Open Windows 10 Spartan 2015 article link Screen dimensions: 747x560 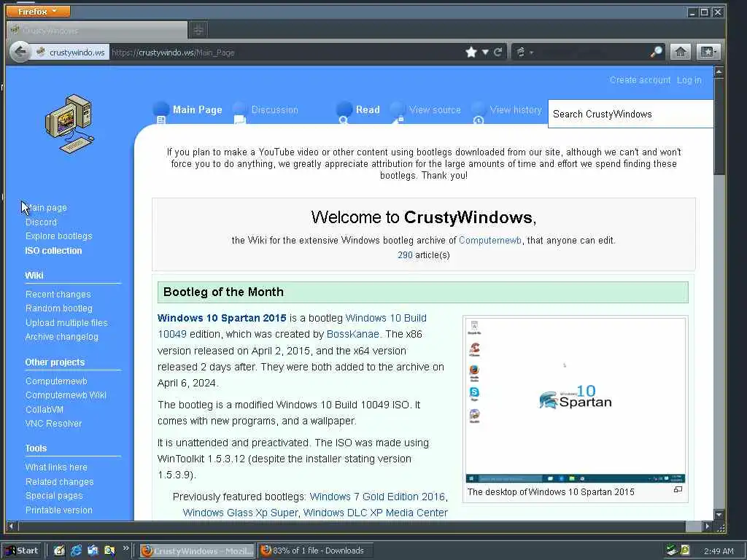click(222, 318)
